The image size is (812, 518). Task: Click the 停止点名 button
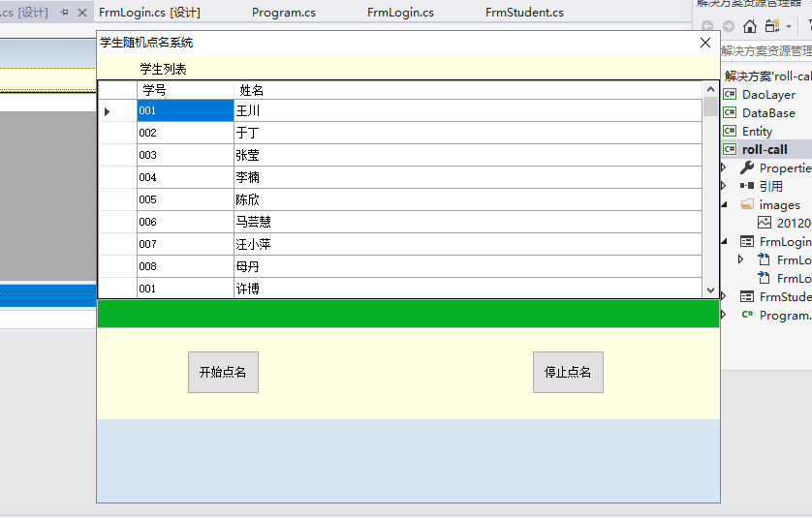pyautogui.click(x=568, y=372)
